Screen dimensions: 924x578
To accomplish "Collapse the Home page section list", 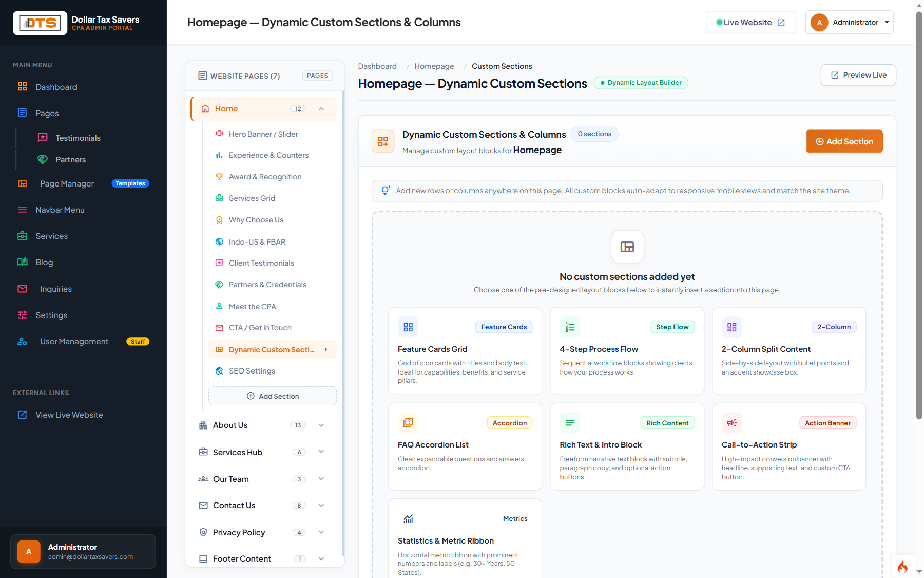I will [321, 109].
